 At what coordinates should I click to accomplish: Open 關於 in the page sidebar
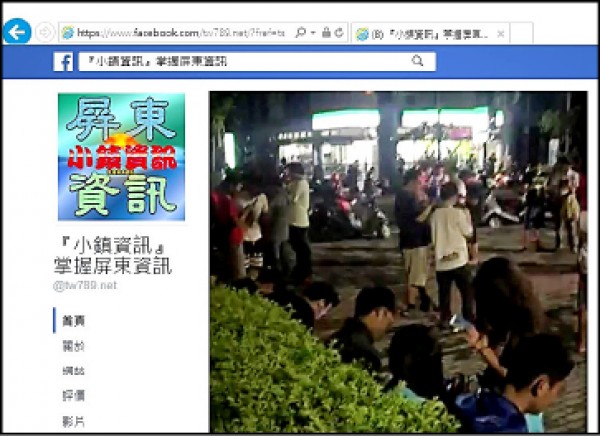73,346
